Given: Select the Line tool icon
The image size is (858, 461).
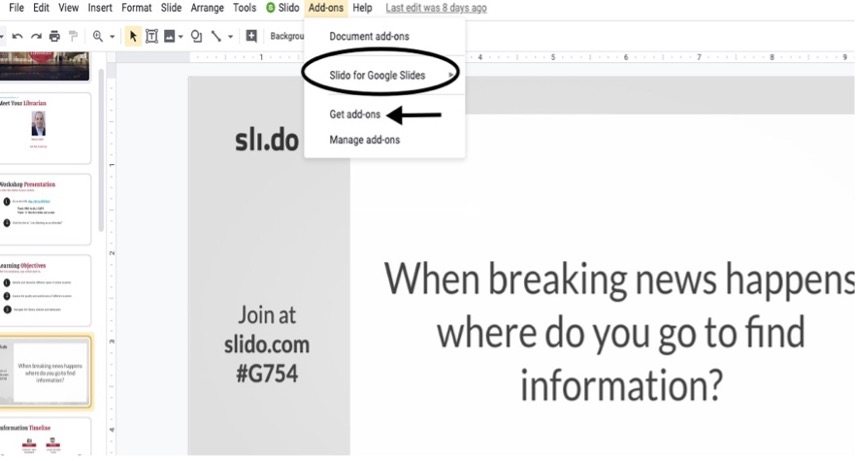Looking at the screenshot, I should (217, 36).
